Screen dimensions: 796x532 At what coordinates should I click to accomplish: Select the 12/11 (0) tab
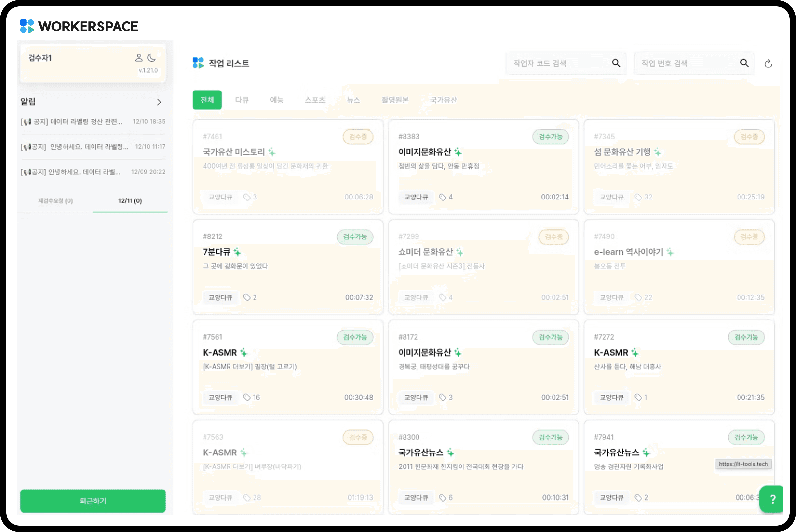(130, 201)
